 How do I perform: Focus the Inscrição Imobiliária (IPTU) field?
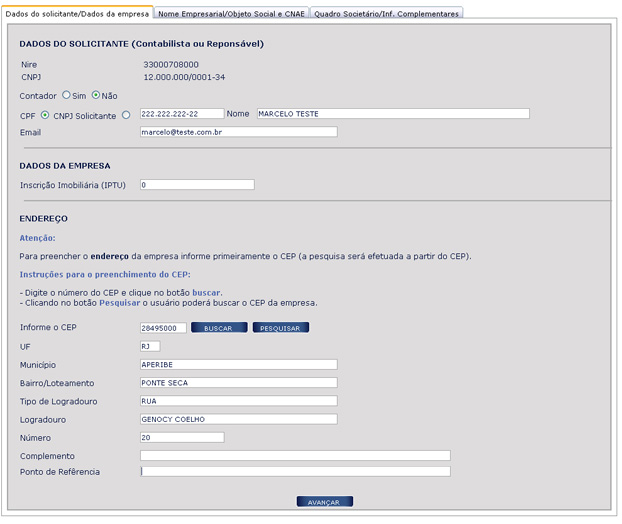(x=197, y=184)
